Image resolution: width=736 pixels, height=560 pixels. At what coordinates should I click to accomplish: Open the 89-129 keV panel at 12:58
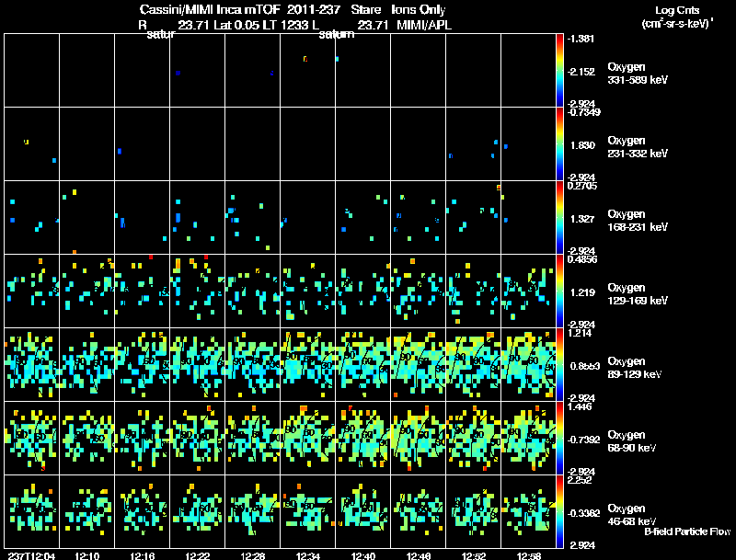tap(528, 364)
